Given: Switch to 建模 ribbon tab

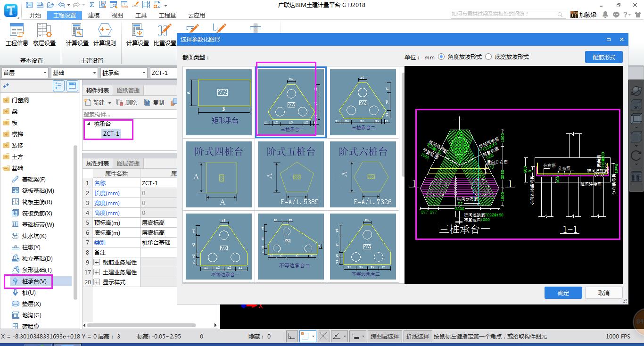Looking at the screenshot, I should click(94, 15).
